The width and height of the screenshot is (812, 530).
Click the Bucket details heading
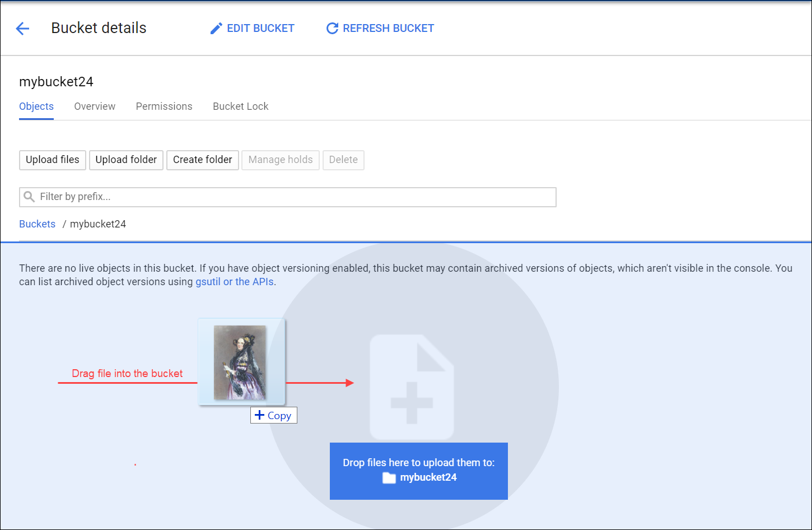click(99, 28)
